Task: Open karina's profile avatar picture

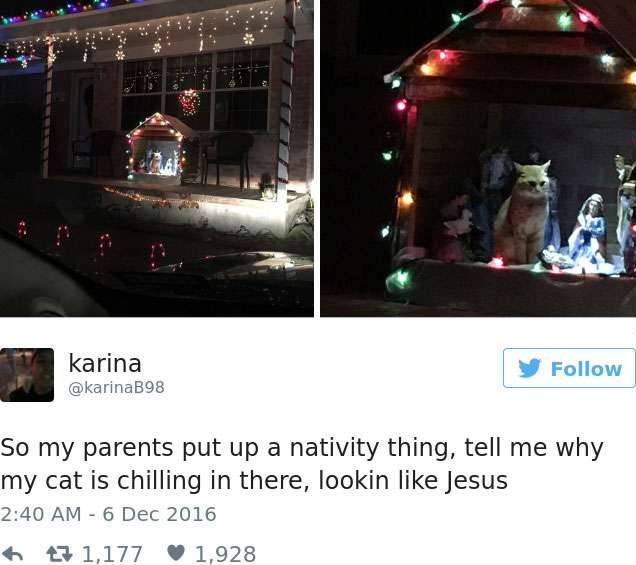Action: point(27,375)
